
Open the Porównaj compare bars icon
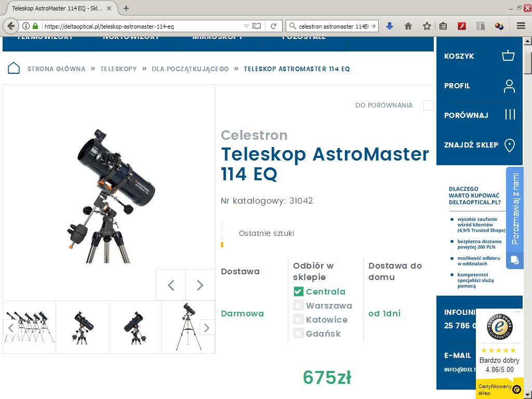[510, 114]
